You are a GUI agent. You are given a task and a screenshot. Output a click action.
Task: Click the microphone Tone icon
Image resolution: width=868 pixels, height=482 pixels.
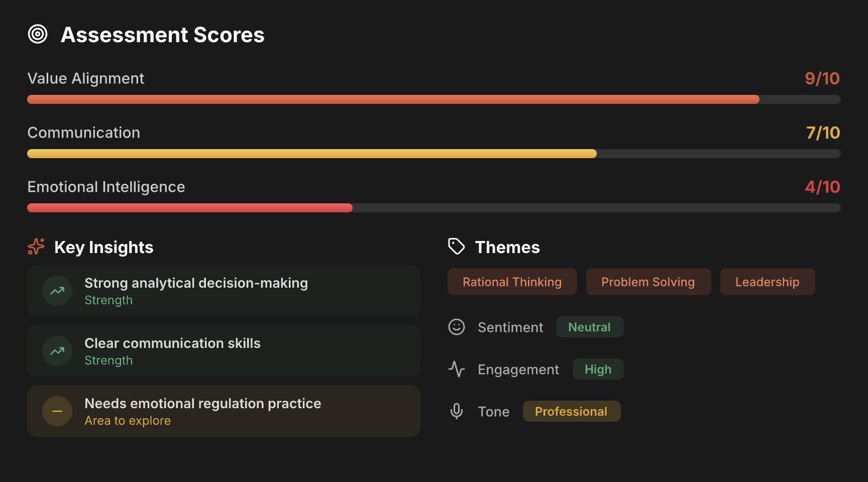pyautogui.click(x=457, y=411)
